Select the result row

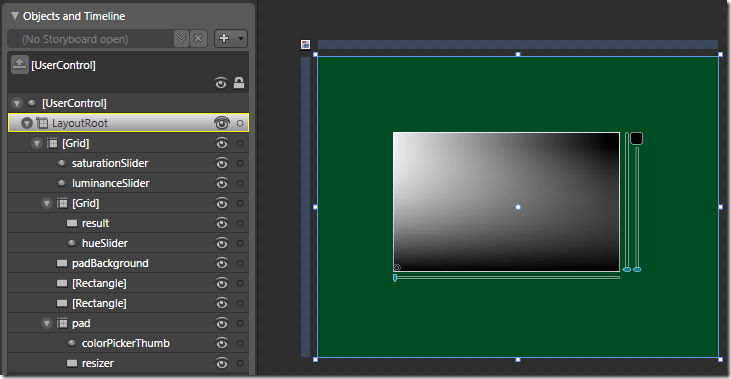click(128, 223)
